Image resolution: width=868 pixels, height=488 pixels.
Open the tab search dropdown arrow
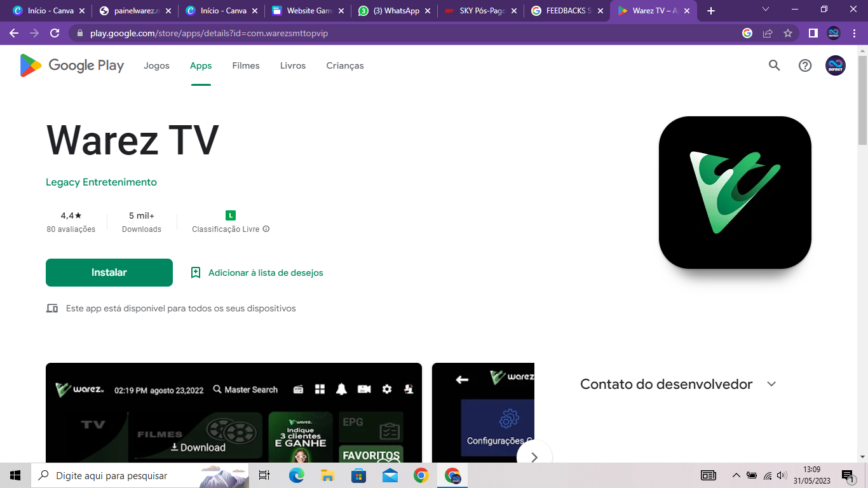pos(765,10)
